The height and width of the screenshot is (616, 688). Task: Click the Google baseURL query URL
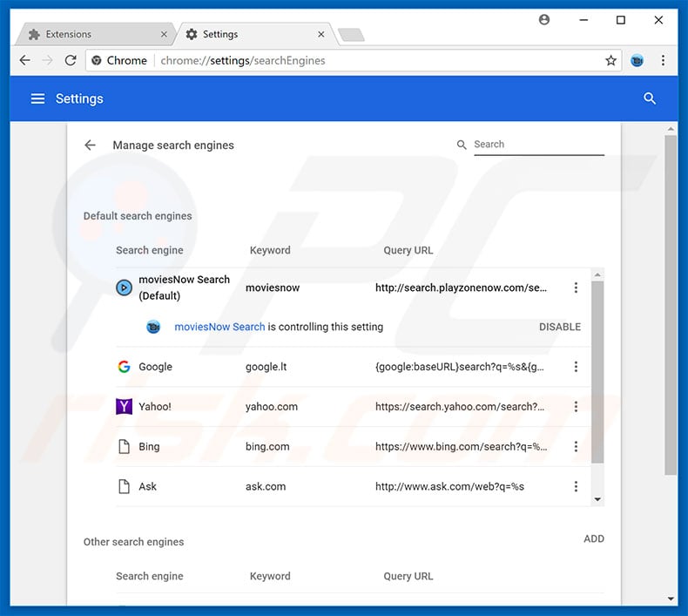460,367
